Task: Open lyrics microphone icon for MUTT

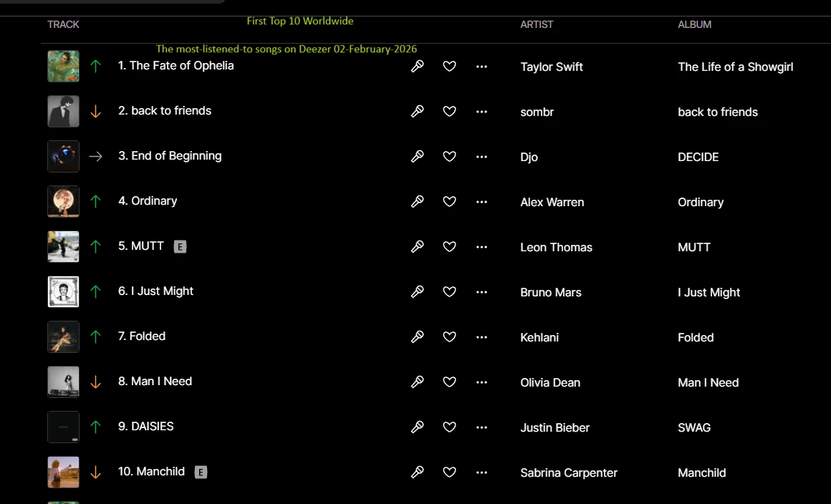Action: [418, 247]
